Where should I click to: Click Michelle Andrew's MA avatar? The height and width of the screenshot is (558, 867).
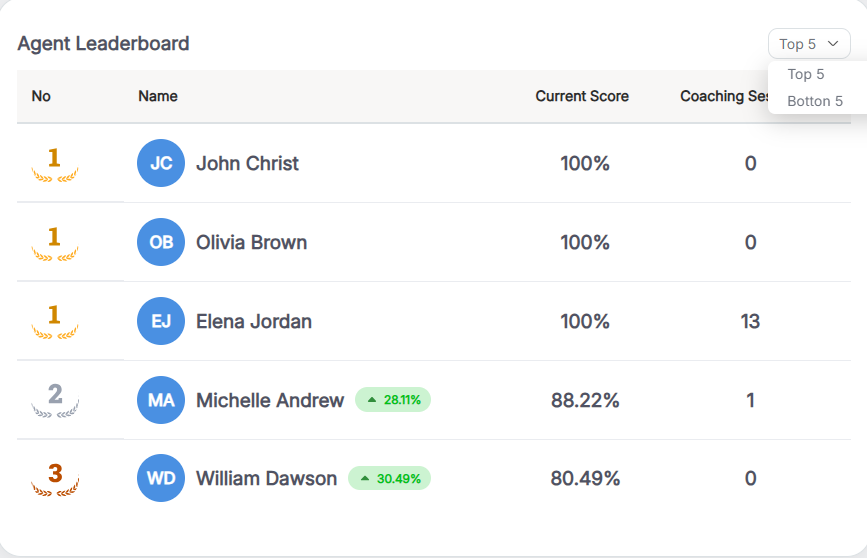[x=161, y=400]
